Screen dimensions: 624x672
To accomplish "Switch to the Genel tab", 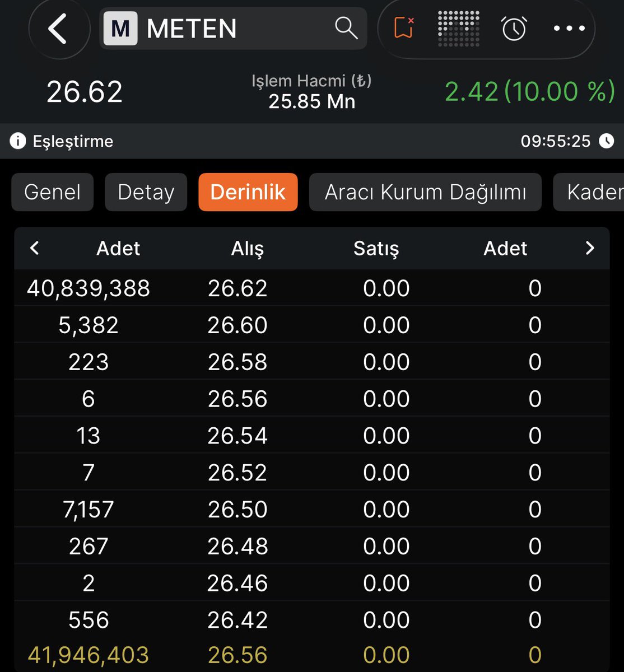I will pos(53,192).
